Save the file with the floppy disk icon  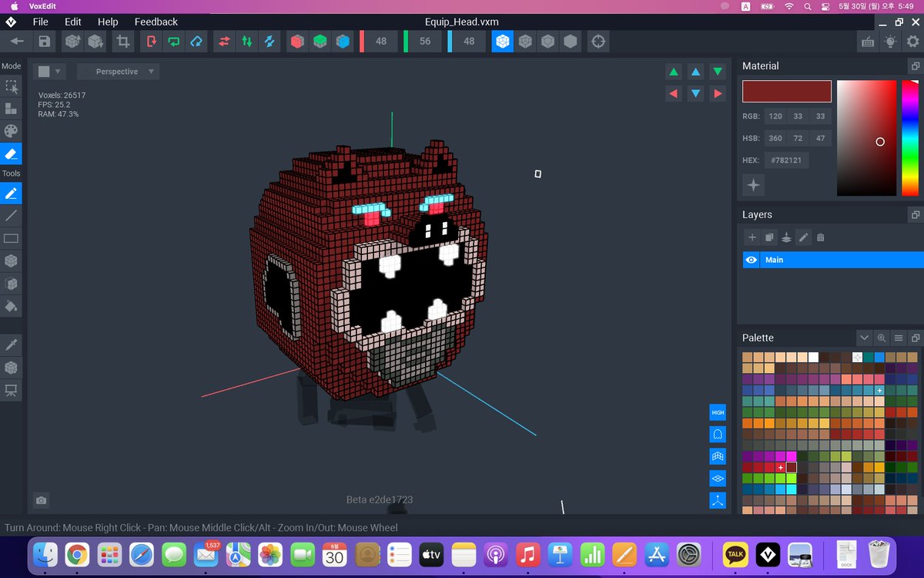[x=45, y=41]
